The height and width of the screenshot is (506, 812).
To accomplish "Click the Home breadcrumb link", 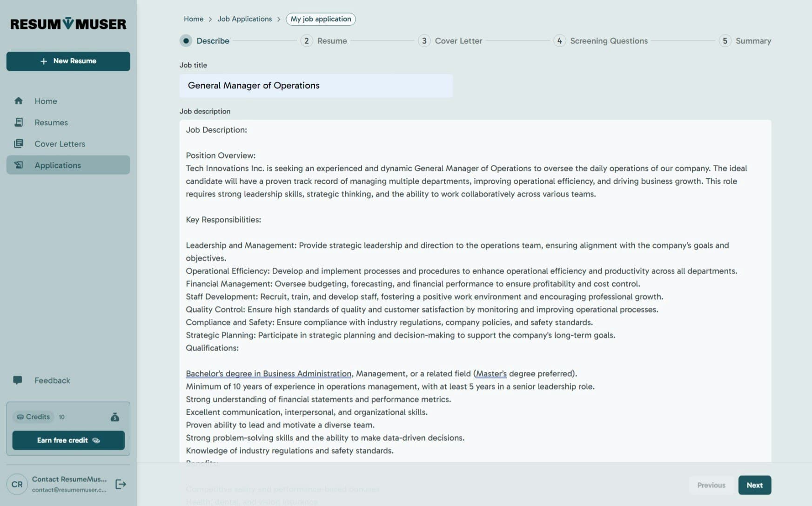I will point(193,19).
